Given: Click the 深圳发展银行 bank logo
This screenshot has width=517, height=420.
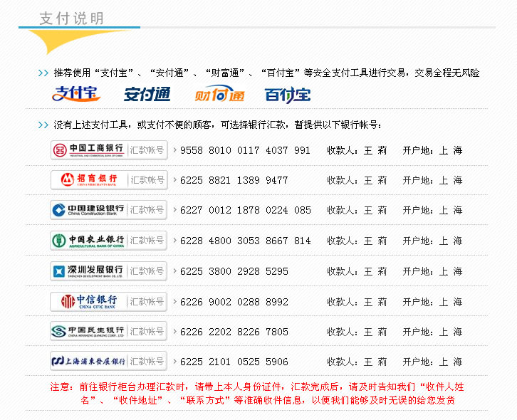Looking at the screenshot, I should (x=88, y=271).
